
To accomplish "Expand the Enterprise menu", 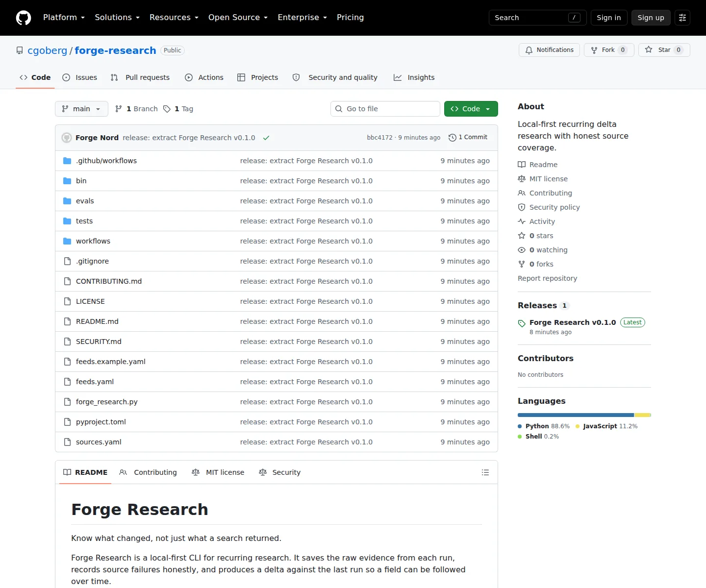I will pyautogui.click(x=302, y=18).
